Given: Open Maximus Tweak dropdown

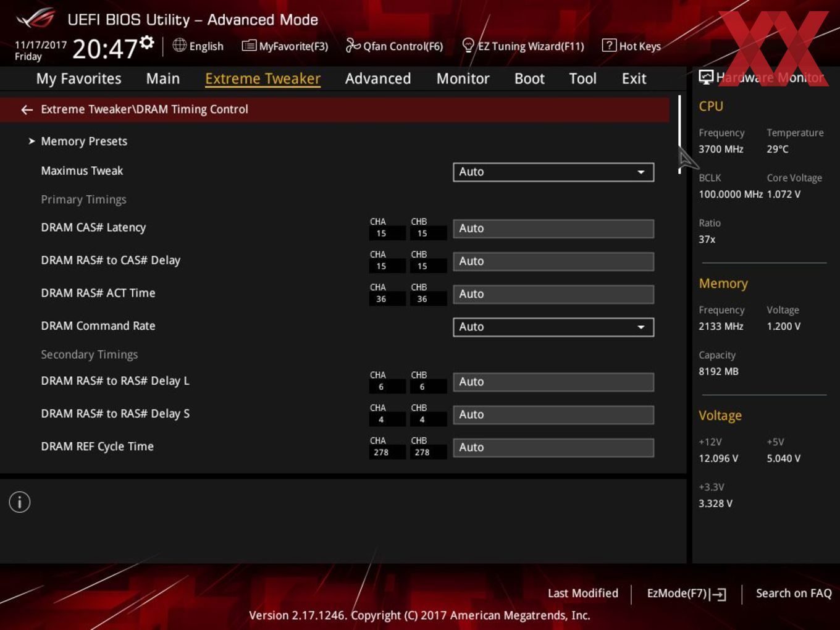Looking at the screenshot, I should [553, 172].
